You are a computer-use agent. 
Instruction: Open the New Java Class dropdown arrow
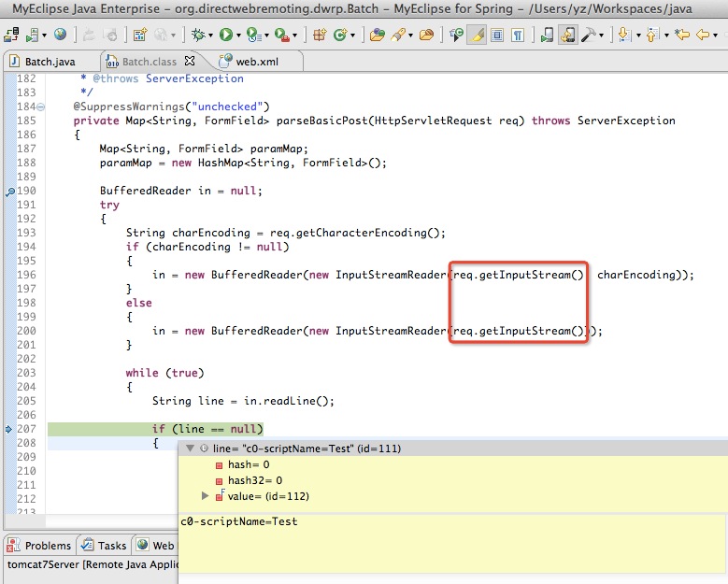click(353, 36)
